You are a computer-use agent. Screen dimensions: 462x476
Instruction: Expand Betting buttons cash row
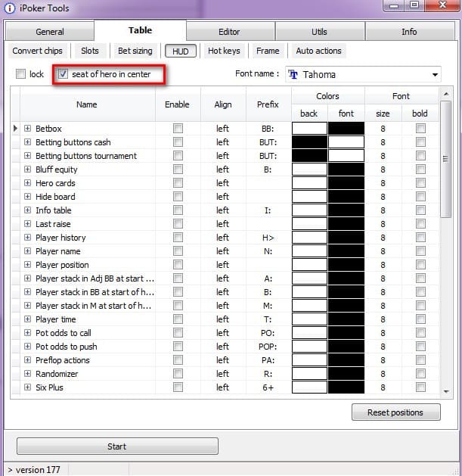point(28,142)
